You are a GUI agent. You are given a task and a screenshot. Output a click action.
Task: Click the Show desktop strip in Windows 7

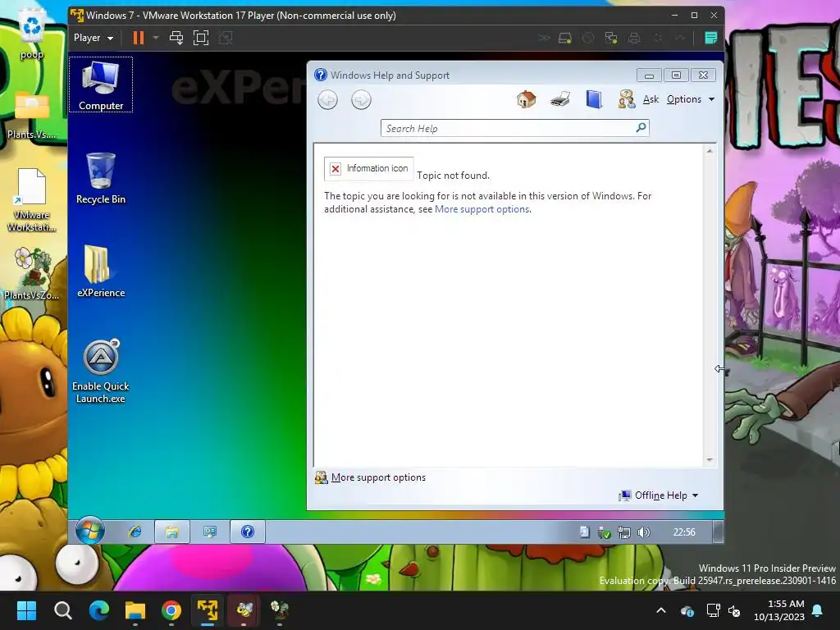click(718, 532)
